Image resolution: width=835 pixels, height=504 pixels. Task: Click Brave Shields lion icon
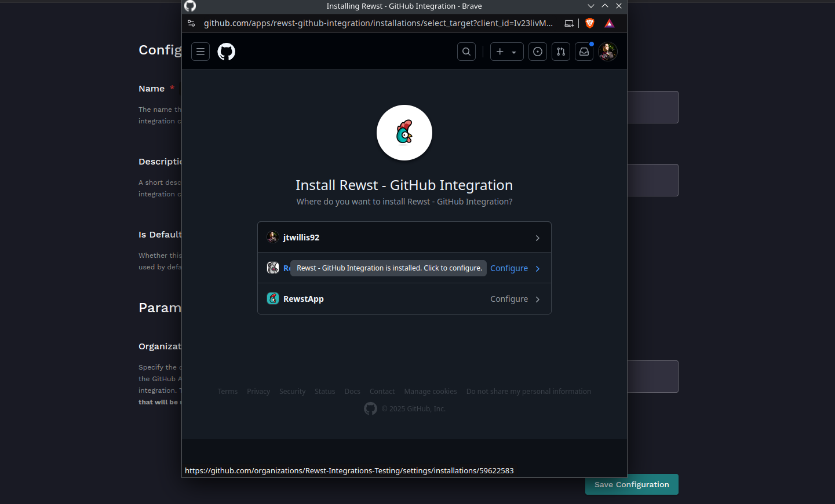click(x=590, y=23)
